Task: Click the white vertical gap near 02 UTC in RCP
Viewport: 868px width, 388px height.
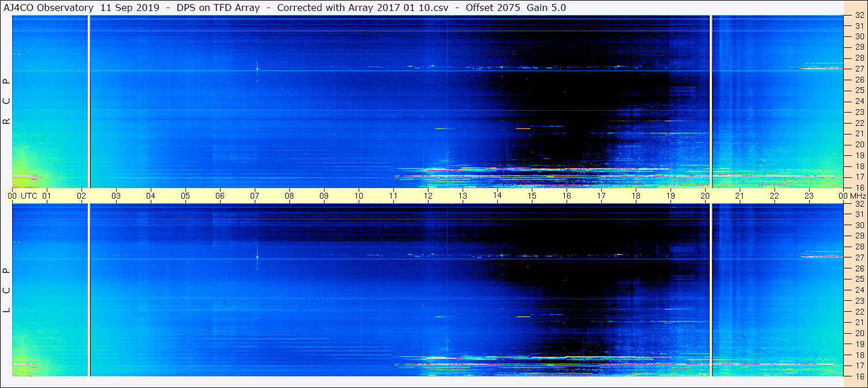Action: 88,102
